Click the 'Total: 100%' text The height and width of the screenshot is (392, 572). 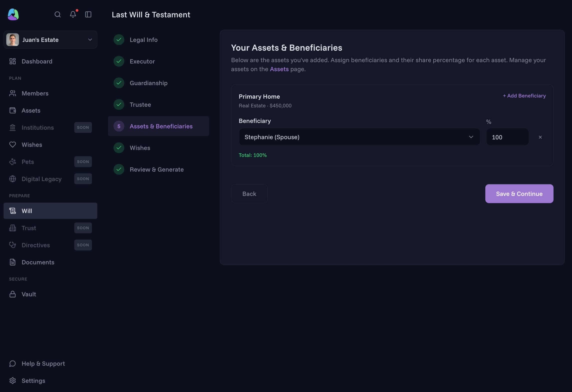click(x=253, y=155)
